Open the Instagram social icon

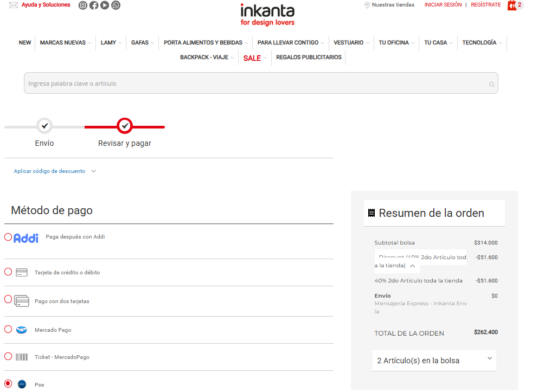click(x=82, y=5)
